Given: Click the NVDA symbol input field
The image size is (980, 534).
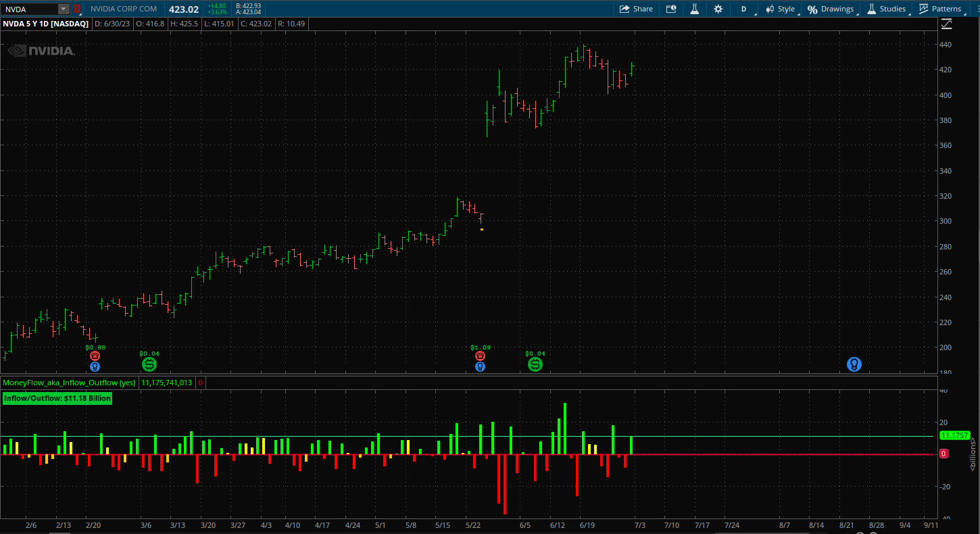Looking at the screenshot, I should 29,9.
